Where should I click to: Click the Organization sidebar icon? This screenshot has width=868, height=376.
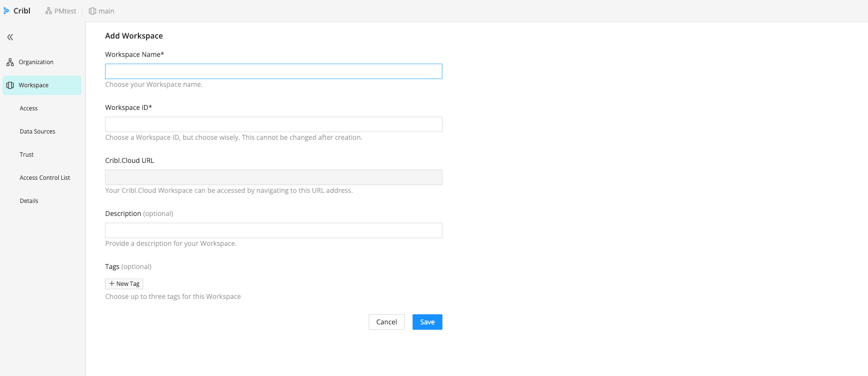10,62
